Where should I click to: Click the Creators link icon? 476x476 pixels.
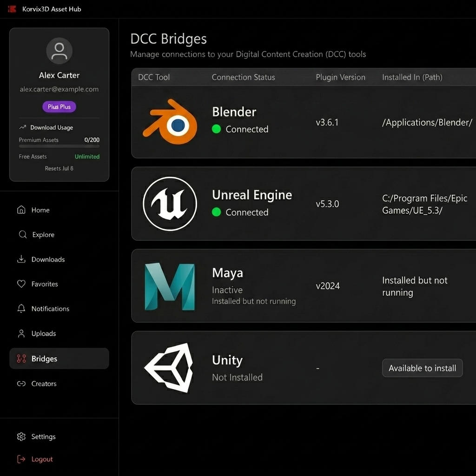[21, 383]
